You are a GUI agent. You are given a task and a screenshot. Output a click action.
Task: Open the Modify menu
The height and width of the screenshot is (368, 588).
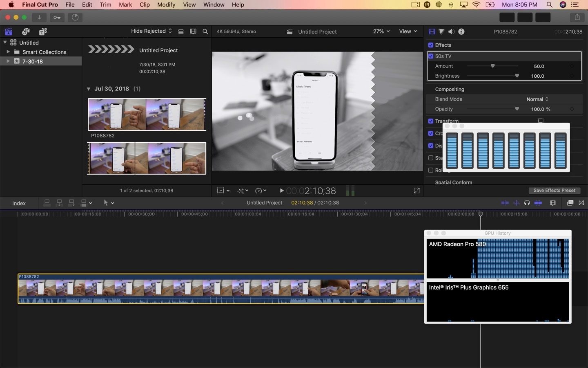coord(166,4)
